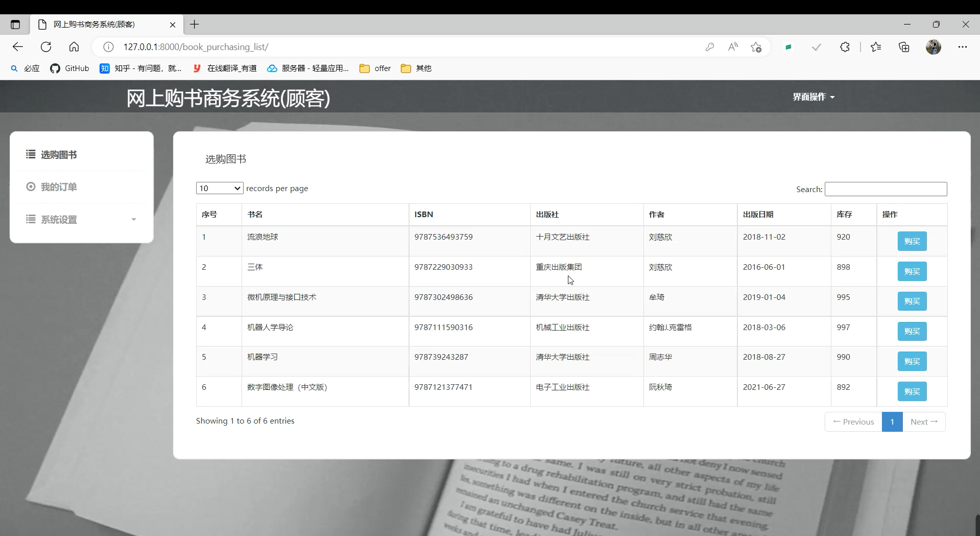This screenshot has width=980, height=536.
Task: Open the 知乎 bookmark
Action: [140, 68]
